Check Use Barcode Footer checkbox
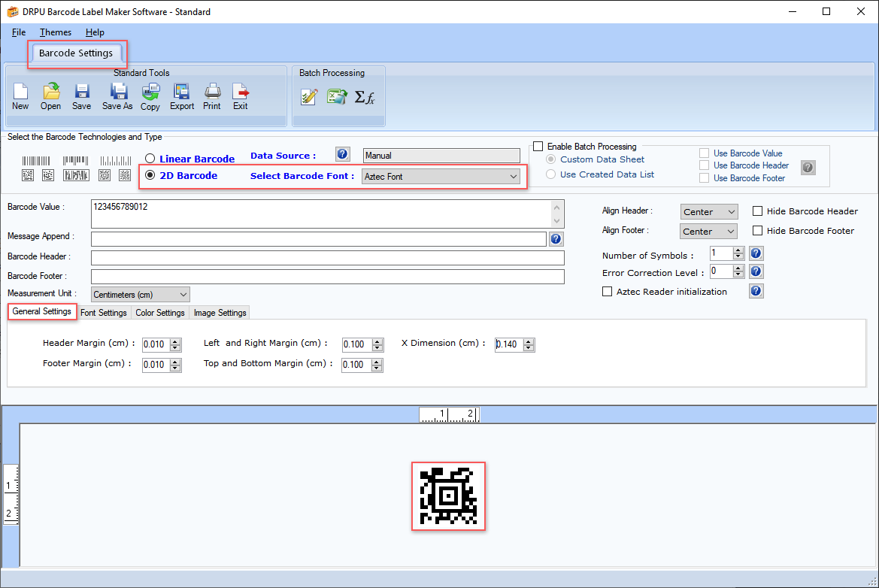 [x=704, y=178]
